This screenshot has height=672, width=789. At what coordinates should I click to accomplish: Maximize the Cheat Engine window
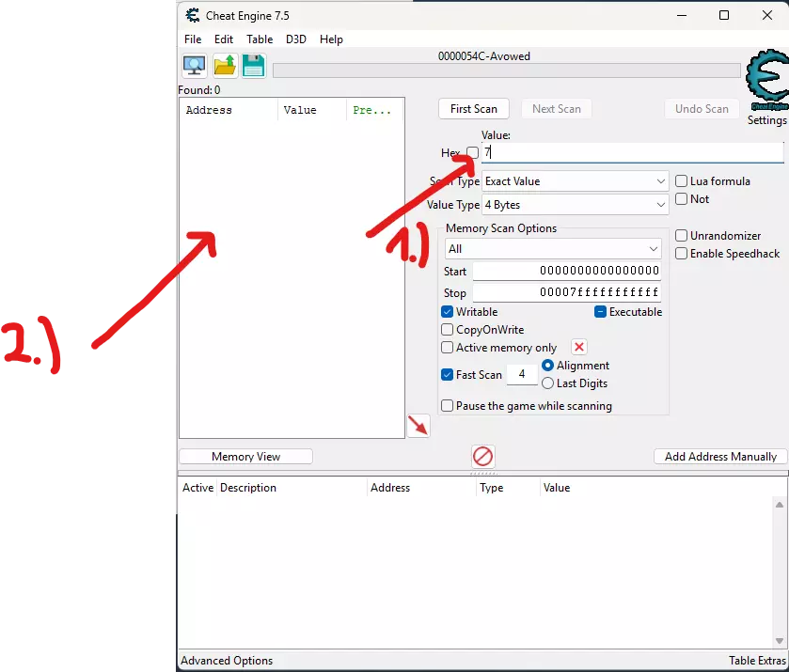[724, 16]
